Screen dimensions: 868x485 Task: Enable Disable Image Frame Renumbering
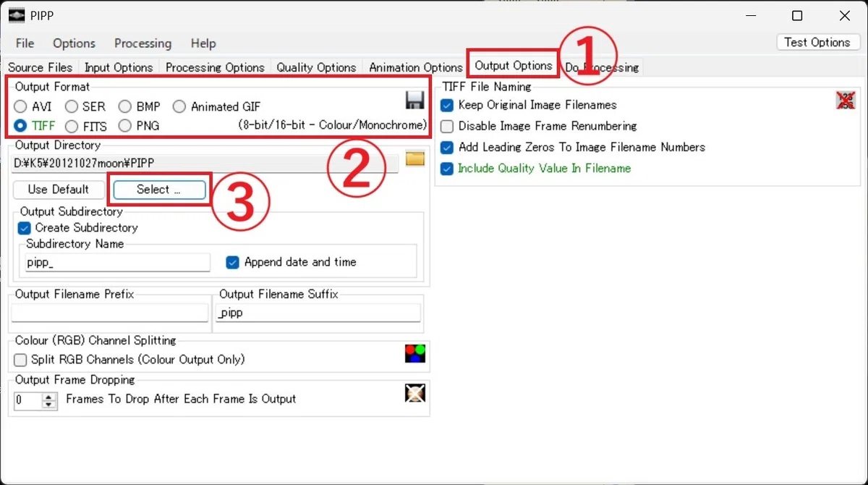click(448, 126)
